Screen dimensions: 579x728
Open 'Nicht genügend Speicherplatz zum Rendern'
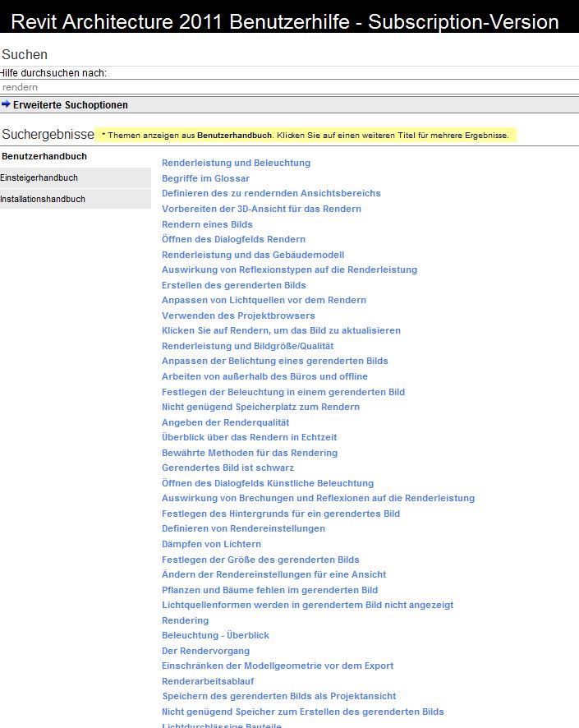tap(260, 407)
